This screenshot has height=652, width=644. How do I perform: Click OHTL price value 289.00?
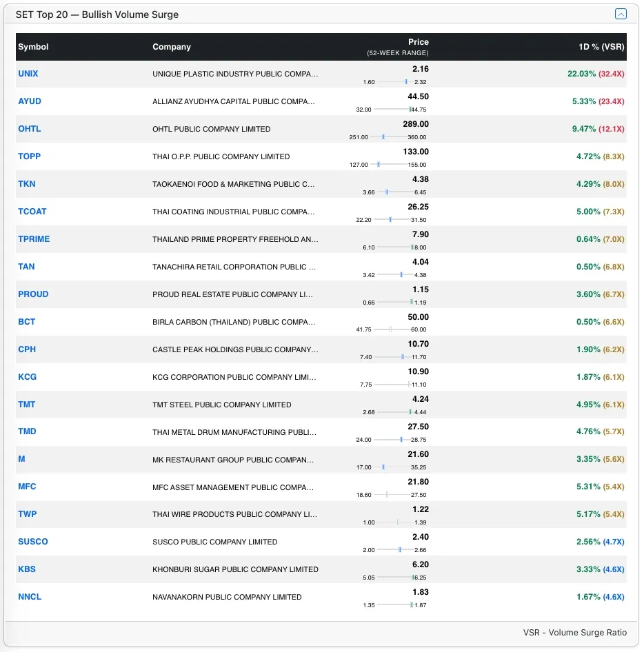416,124
